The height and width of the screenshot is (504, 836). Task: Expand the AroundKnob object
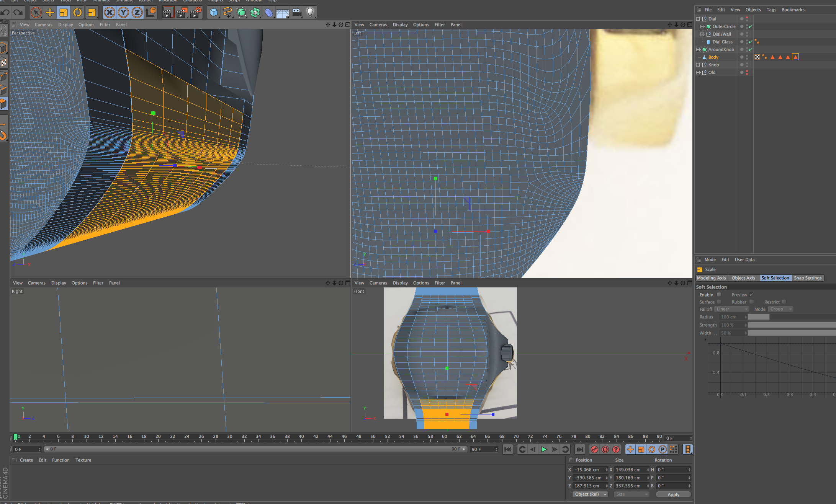click(698, 49)
